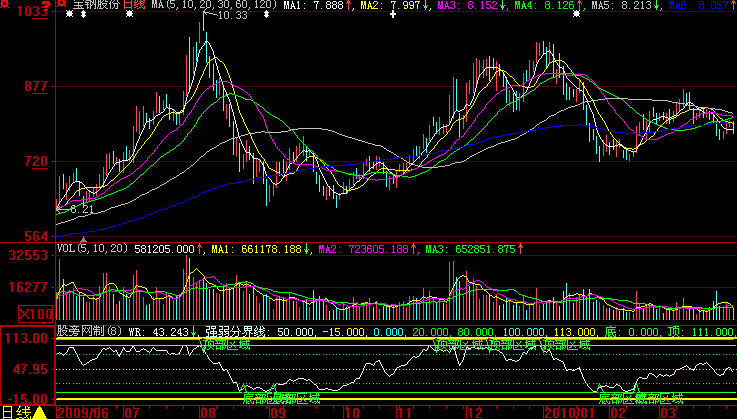Click the 877 price level on the axis

click(x=34, y=86)
